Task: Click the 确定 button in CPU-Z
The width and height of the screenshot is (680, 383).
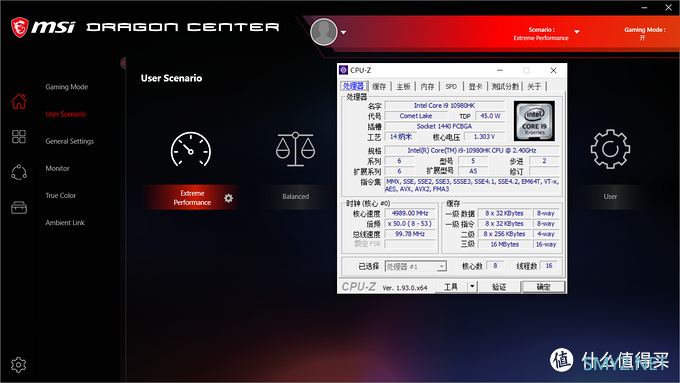Action: click(543, 286)
